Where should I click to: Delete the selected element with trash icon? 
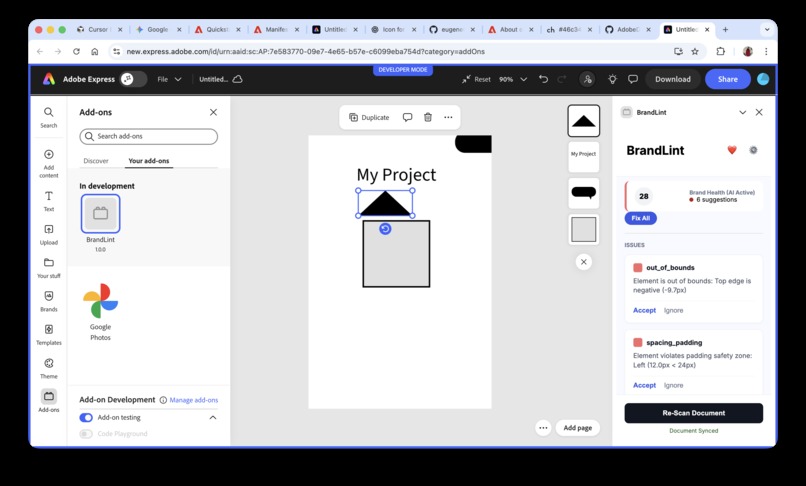pyautogui.click(x=428, y=117)
